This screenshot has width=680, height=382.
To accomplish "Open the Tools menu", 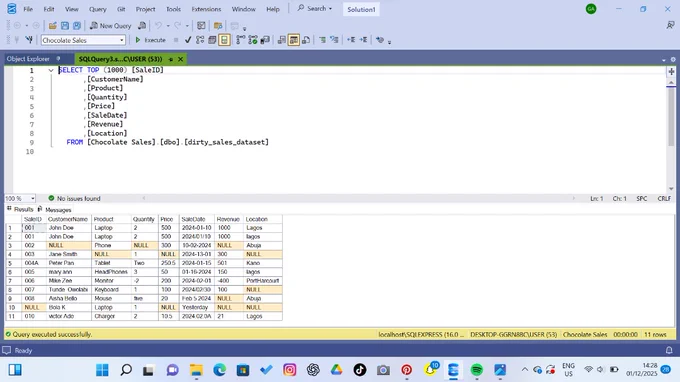I will [173, 9].
